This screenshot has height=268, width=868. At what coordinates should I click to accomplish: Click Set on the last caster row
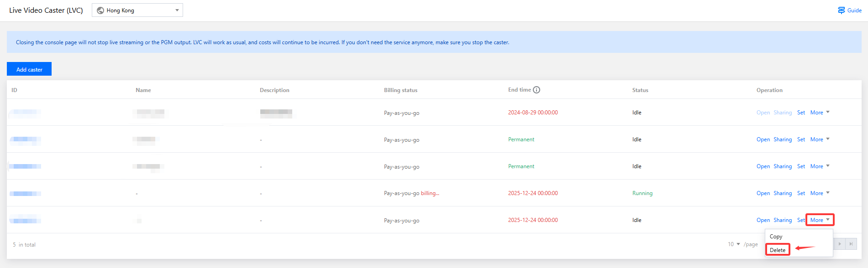pos(801,220)
